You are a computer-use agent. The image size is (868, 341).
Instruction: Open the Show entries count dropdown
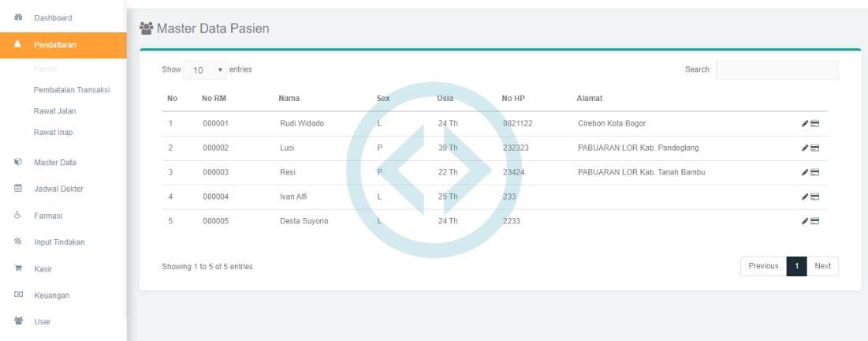tap(206, 70)
